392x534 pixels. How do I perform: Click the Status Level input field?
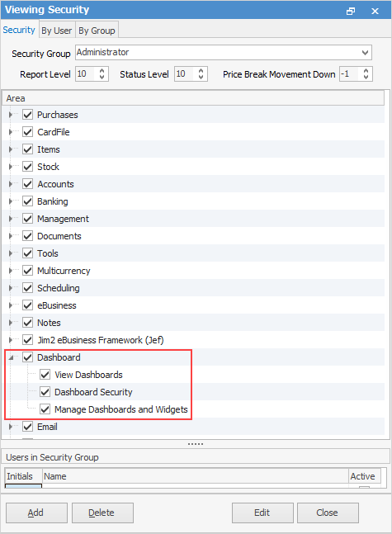coord(186,74)
